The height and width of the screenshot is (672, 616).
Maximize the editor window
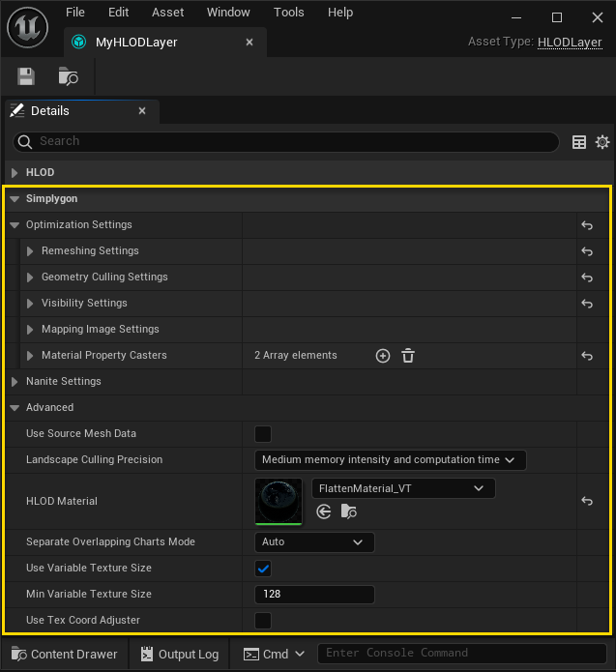pos(557,17)
